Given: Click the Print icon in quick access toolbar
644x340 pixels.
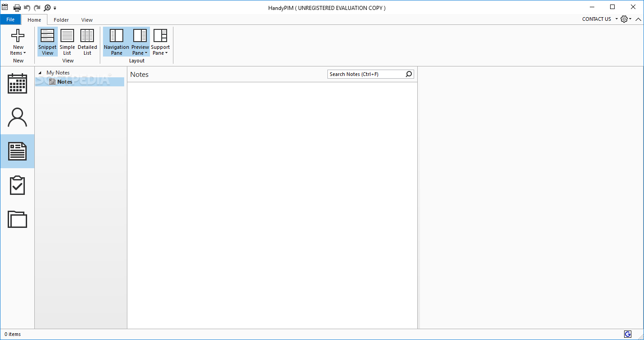Looking at the screenshot, I should (17, 8).
